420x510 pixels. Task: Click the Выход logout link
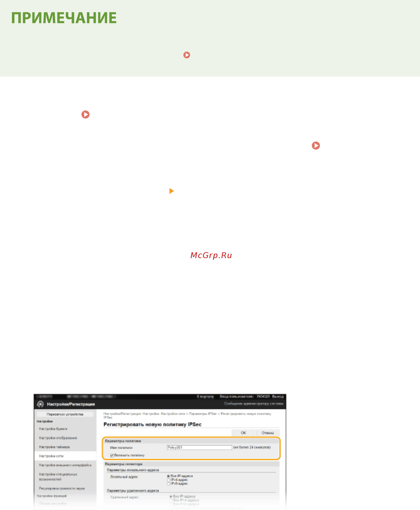click(278, 397)
